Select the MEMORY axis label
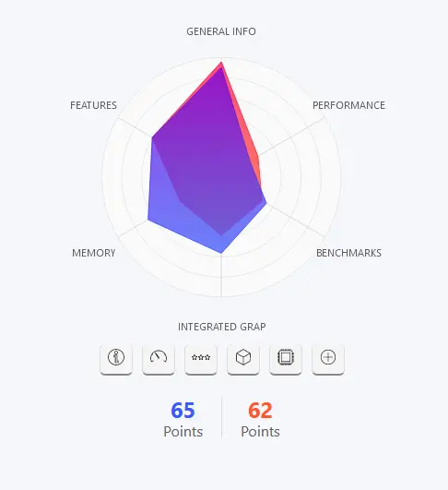This screenshot has width=448, height=490. (94, 253)
